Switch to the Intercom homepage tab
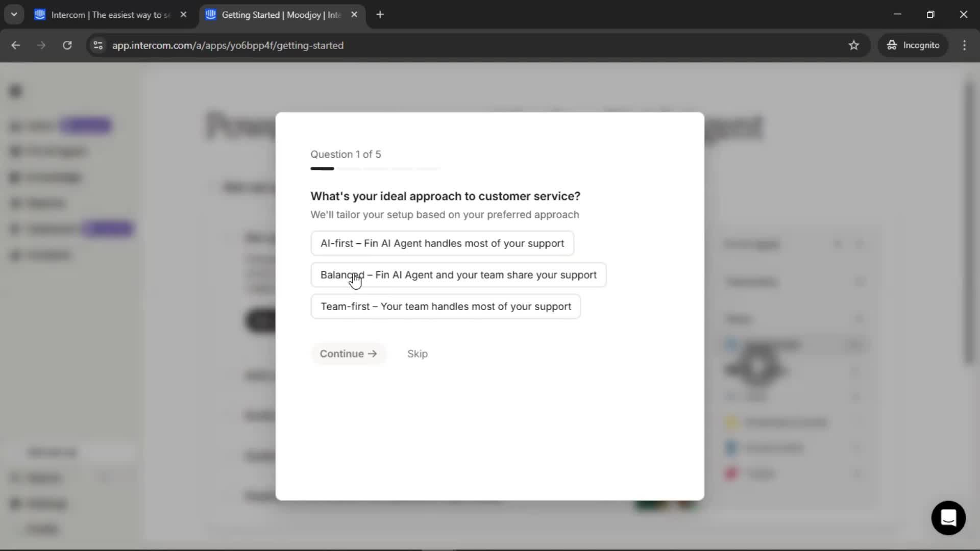980x551 pixels. [x=110, y=15]
